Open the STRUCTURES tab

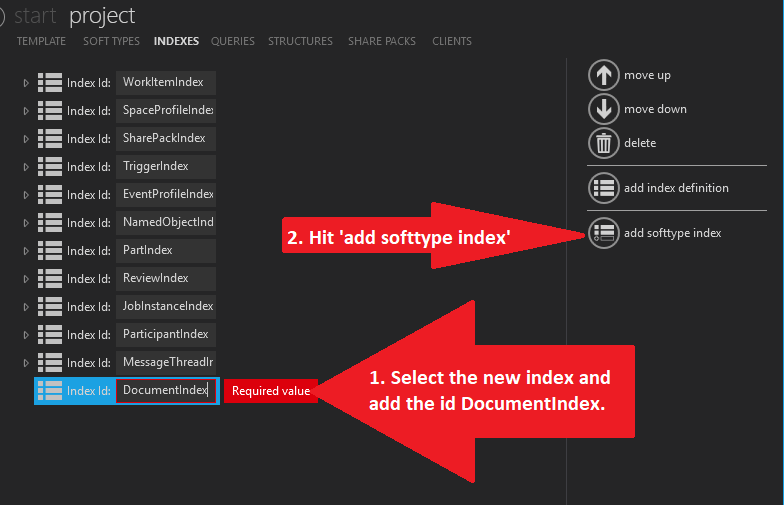[300, 41]
